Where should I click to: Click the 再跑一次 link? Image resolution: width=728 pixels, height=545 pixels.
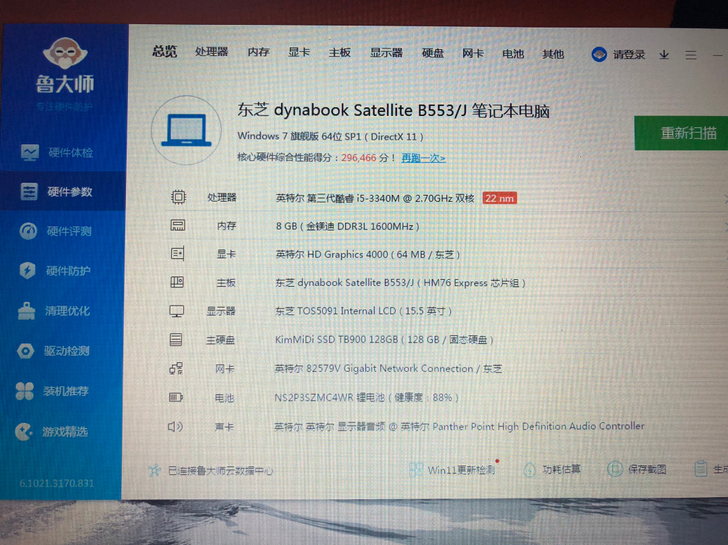click(x=423, y=158)
